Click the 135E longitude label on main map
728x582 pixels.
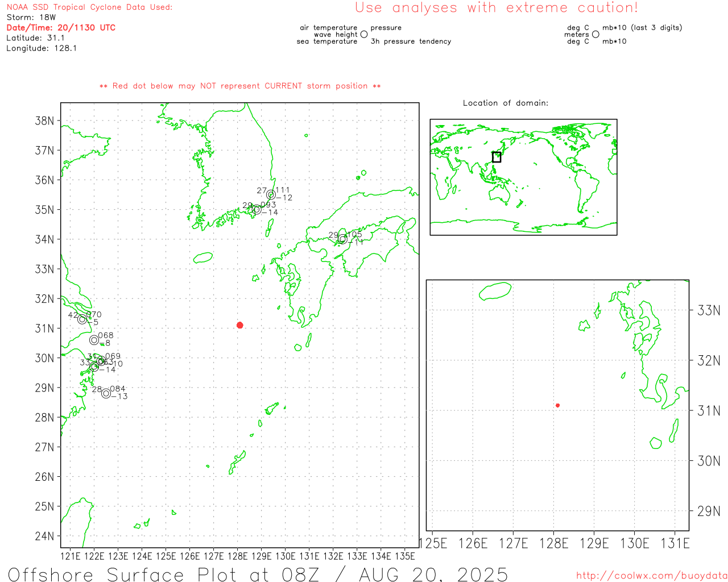(x=404, y=556)
